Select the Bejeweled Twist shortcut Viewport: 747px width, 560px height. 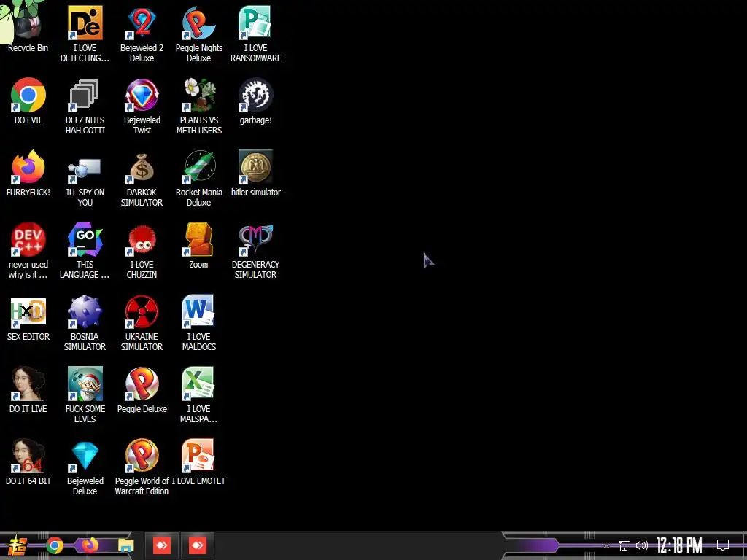(x=142, y=95)
